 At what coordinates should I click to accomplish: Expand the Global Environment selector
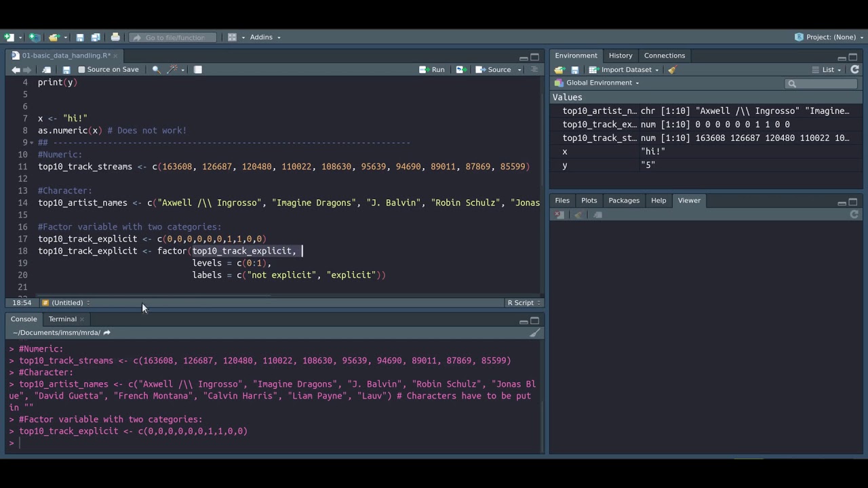(x=597, y=83)
